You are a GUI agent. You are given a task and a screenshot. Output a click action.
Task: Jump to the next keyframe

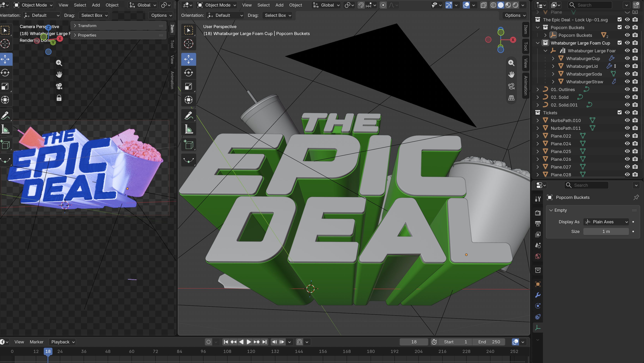point(257,342)
